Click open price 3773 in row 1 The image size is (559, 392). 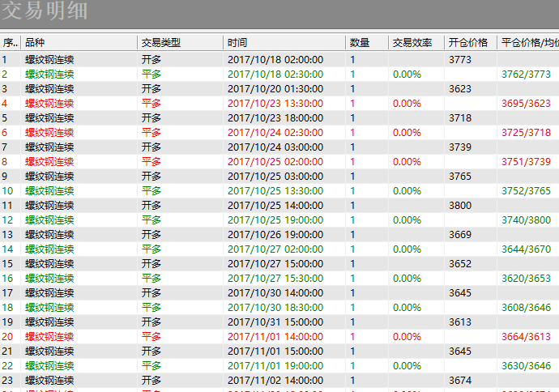coord(460,59)
